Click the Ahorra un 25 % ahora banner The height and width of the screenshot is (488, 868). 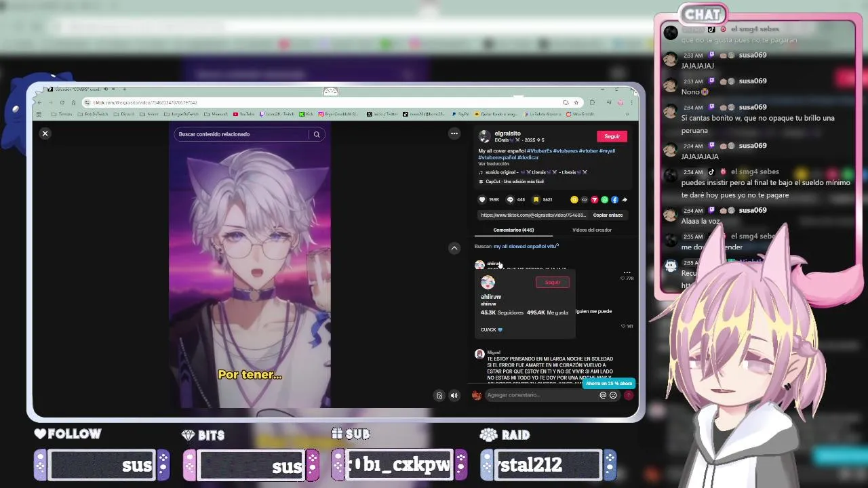coord(608,384)
